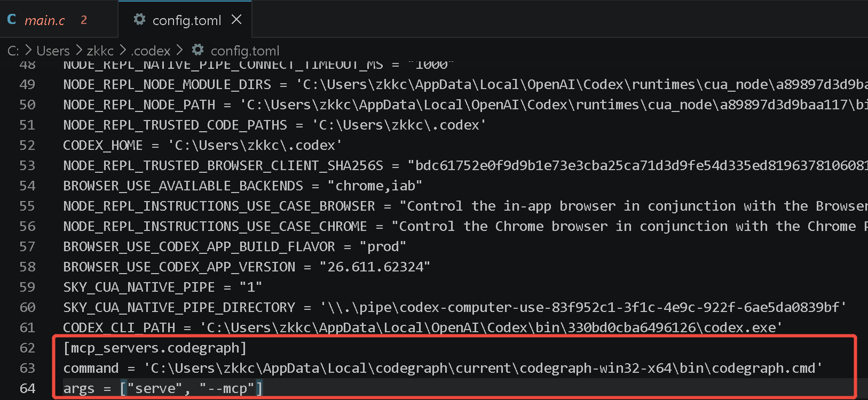868x400 pixels.
Task: Close the config.toml tab
Action: pyautogui.click(x=236, y=20)
